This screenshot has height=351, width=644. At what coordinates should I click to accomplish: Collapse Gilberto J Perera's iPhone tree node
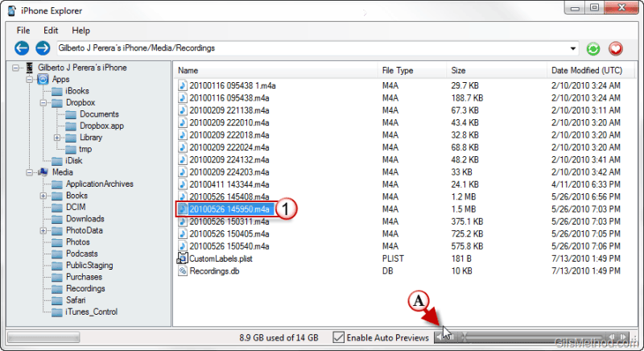[15, 68]
